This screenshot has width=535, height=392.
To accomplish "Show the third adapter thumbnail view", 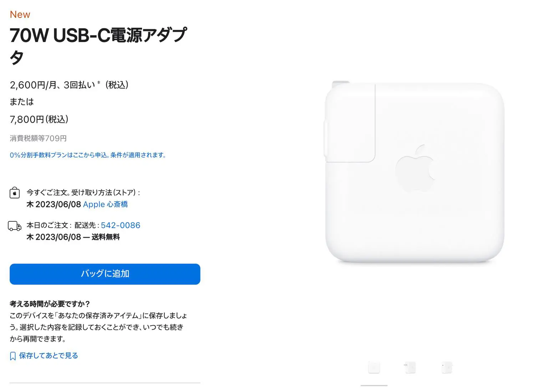I will [x=447, y=367].
